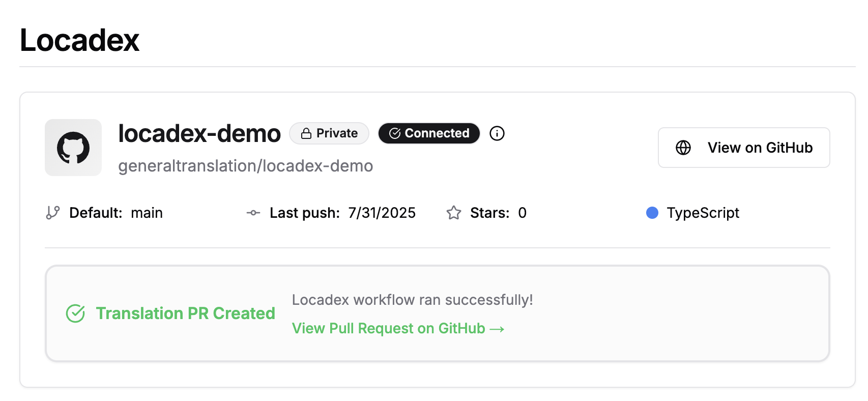Click the star icon beside Stars count
This screenshot has width=868, height=401.
tap(454, 213)
